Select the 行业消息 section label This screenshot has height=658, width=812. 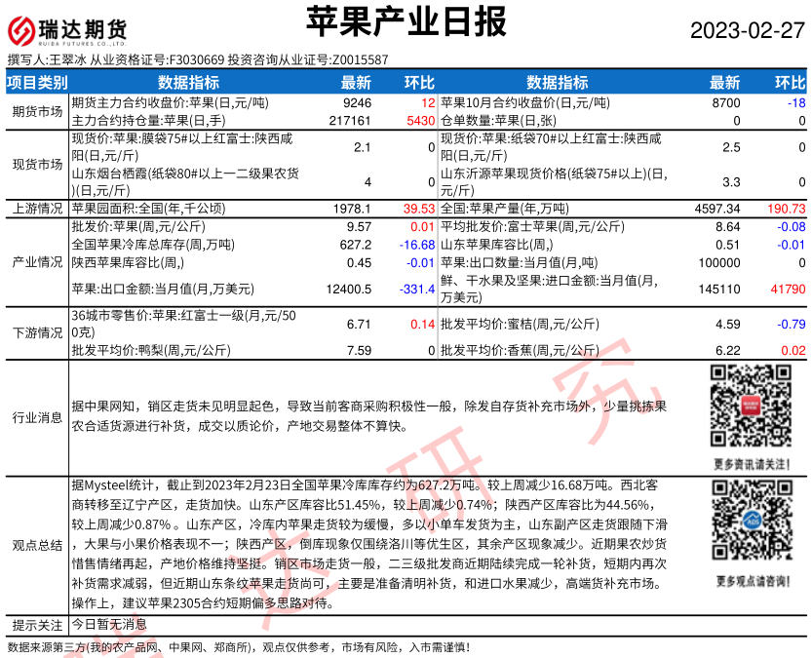[37, 418]
